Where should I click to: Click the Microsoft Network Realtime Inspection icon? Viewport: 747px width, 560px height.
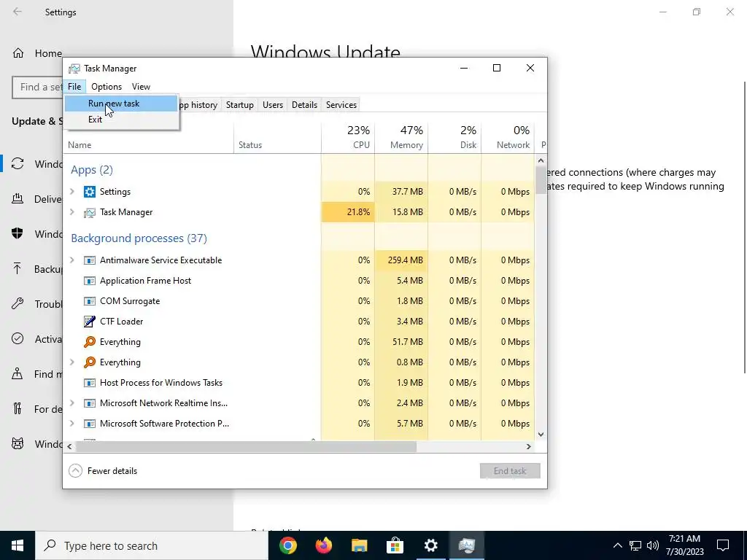click(x=90, y=403)
